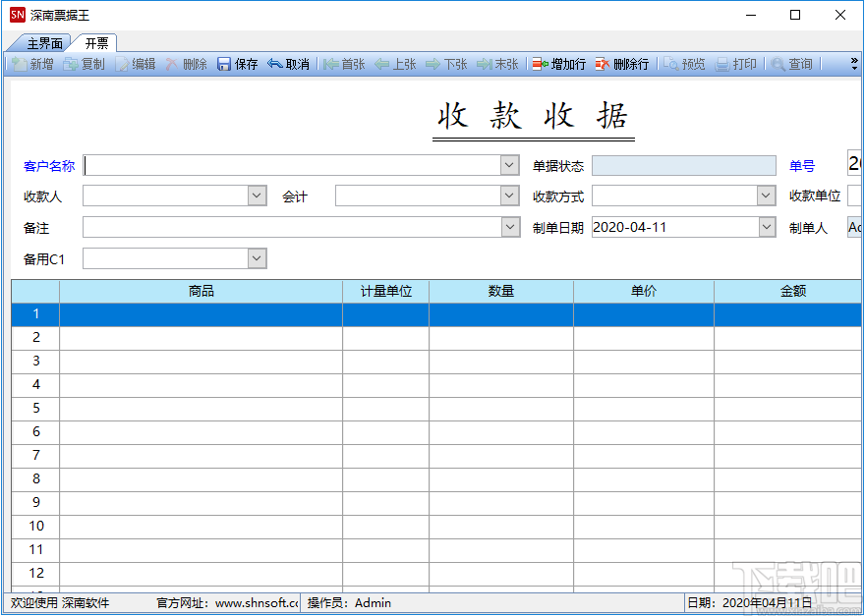Click 操作员: Admin in status bar

point(349,603)
